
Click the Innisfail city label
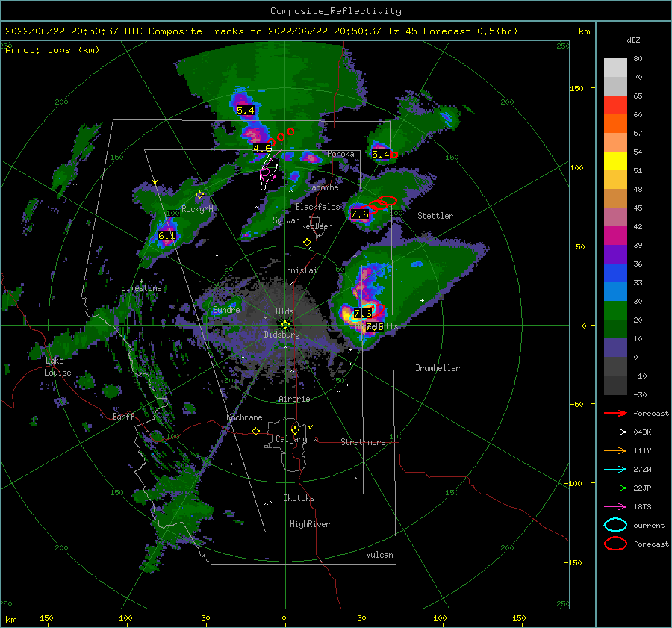302,270
